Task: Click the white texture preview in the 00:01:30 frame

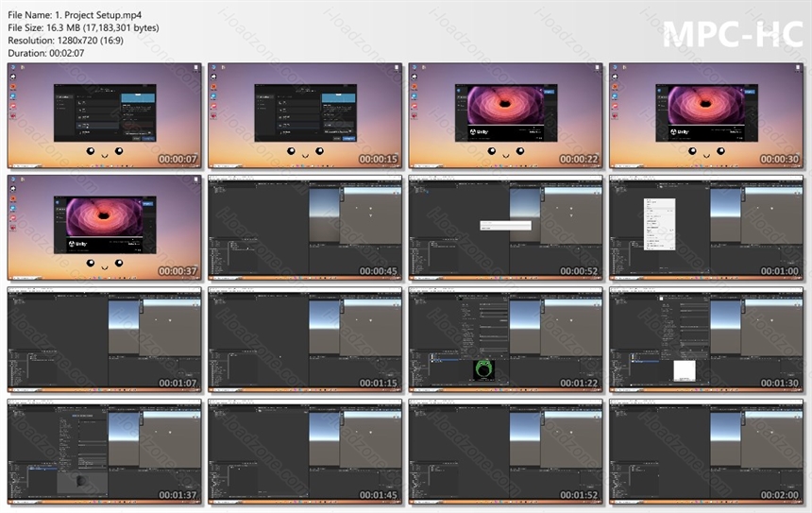Action: 685,371
